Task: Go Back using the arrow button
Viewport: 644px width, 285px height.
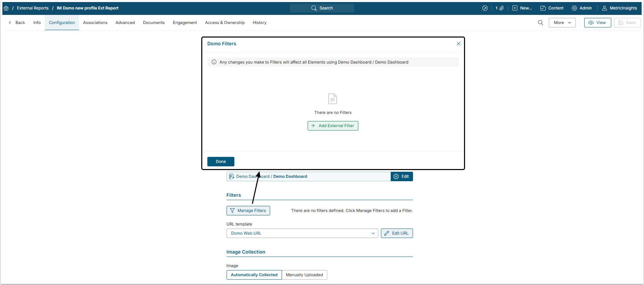Action: [17, 23]
